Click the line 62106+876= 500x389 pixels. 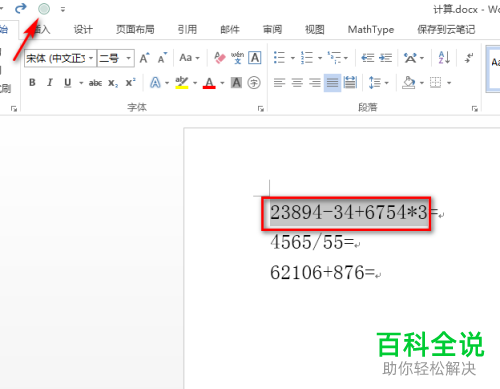coord(323,272)
